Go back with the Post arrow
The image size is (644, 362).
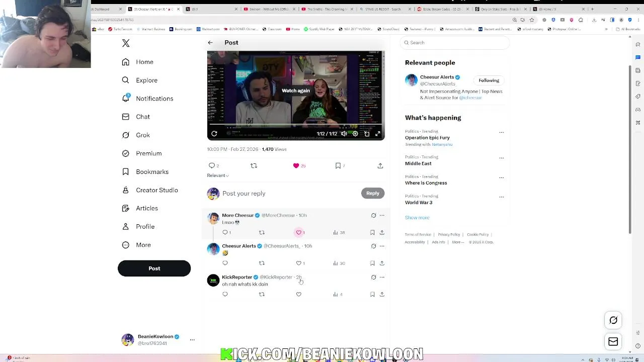210,43
